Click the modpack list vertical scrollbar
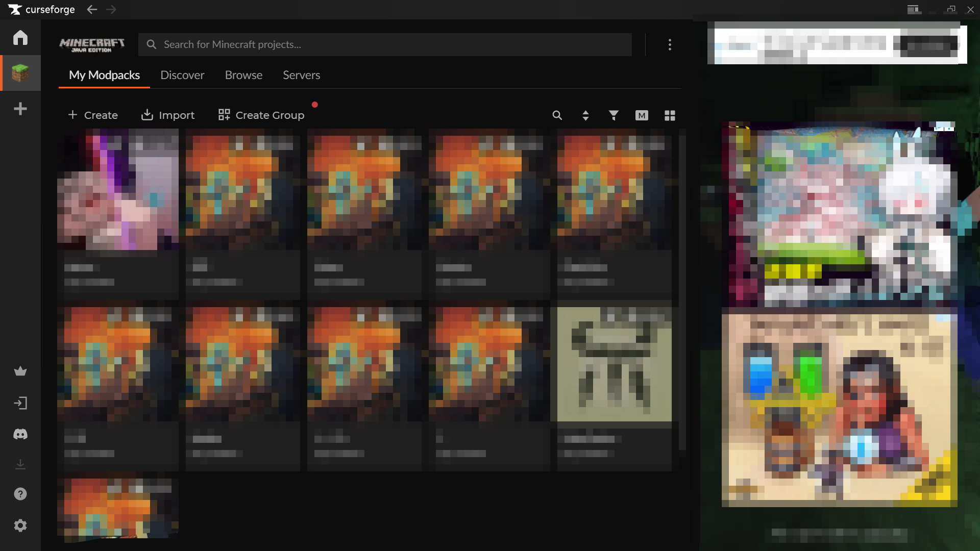 coord(682,291)
